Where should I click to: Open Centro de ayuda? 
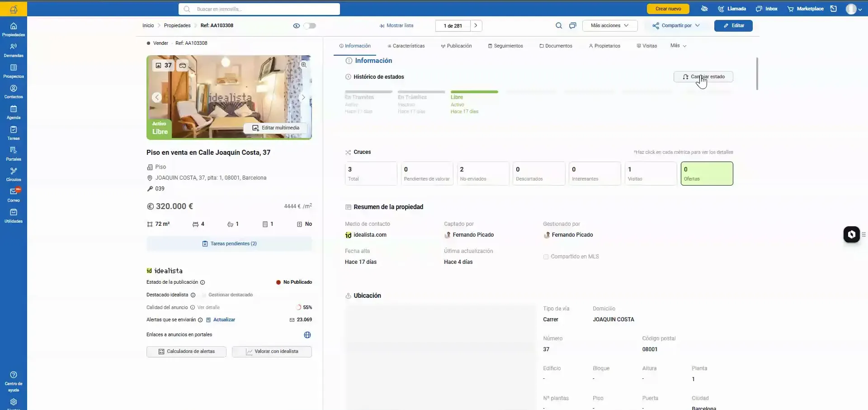(x=14, y=381)
